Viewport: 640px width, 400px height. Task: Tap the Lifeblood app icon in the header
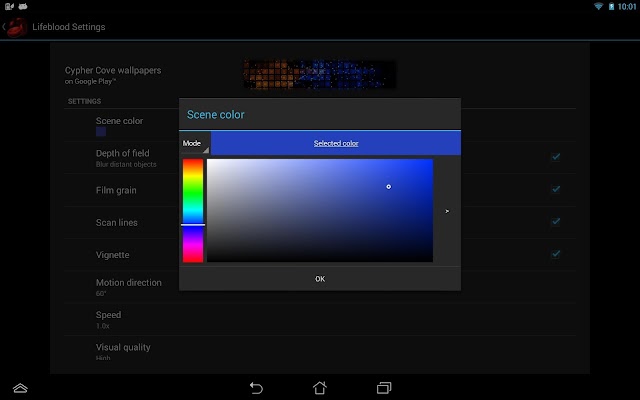click(x=17, y=27)
